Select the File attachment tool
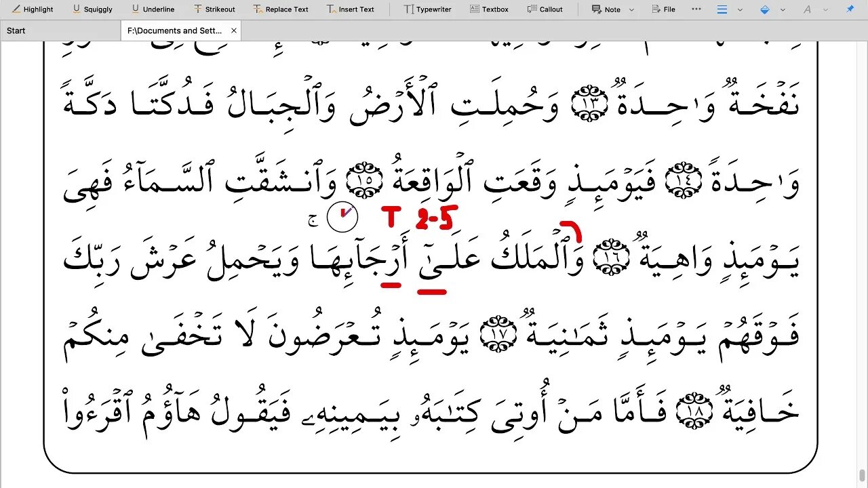The image size is (868, 488). [663, 9]
